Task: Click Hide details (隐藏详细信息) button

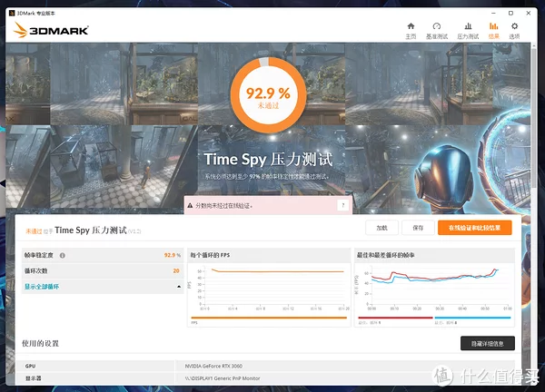Action: (487, 343)
